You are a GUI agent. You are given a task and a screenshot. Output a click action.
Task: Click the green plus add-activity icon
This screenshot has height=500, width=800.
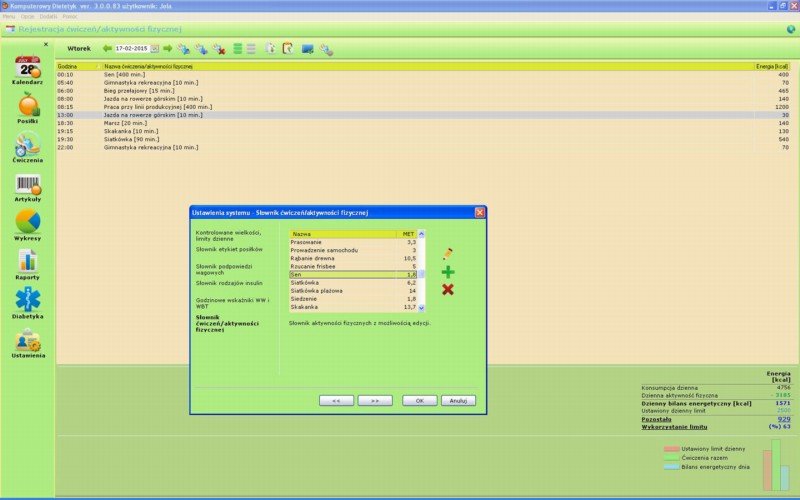coord(448,272)
